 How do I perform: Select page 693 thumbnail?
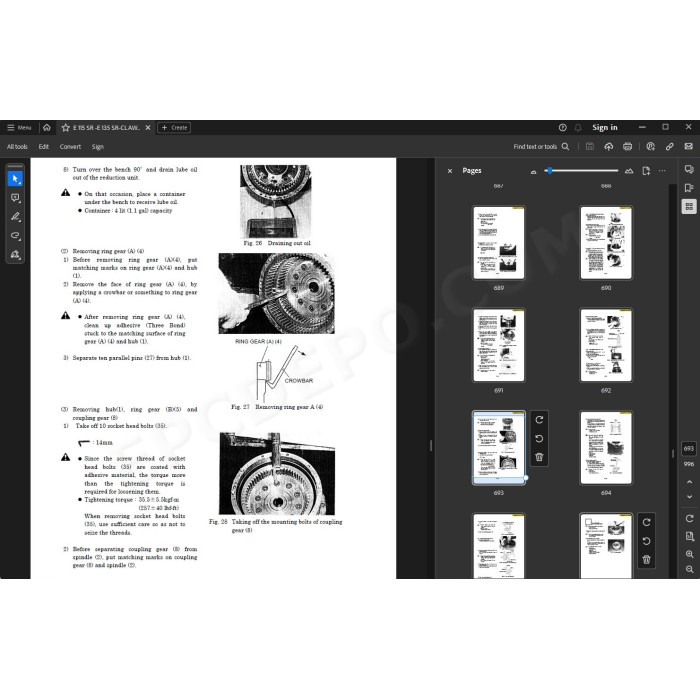tap(499, 448)
